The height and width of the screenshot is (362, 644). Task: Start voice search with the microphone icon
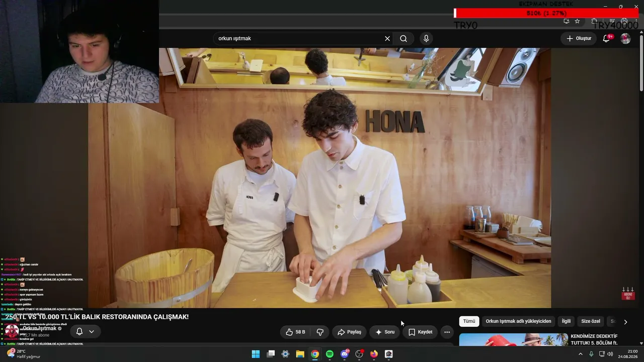[x=426, y=39]
